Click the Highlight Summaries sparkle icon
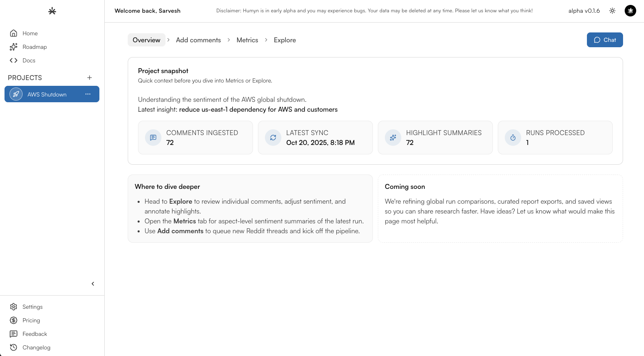The image size is (644, 356). 393,138
